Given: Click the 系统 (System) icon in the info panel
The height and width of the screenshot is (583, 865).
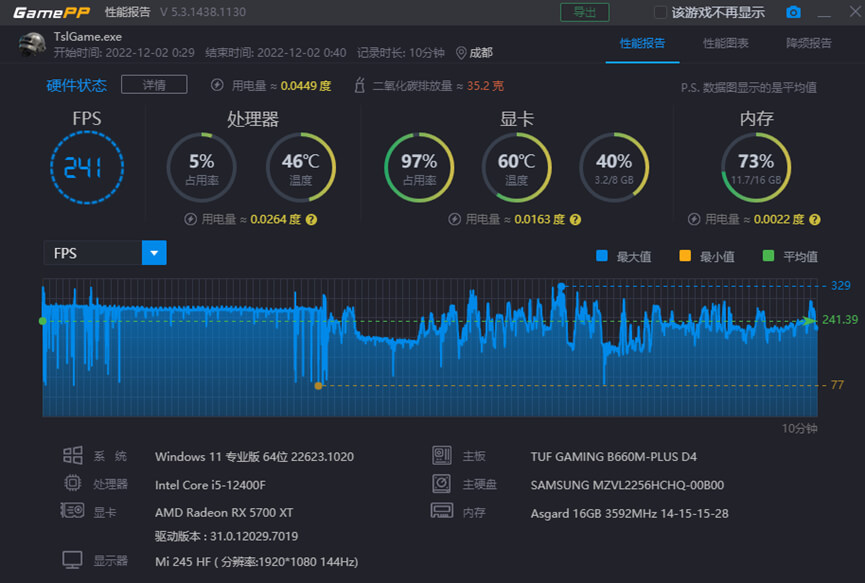Looking at the screenshot, I should (x=73, y=454).
